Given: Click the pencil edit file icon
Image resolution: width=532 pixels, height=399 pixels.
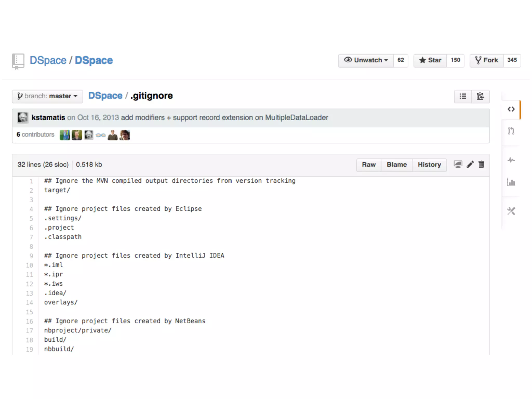Looking at the screenshot, I should tap(470, 164).
